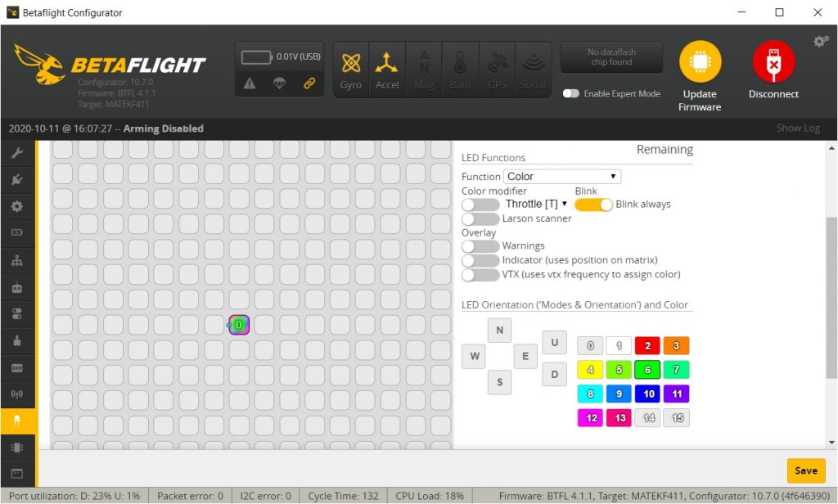Open the Function dropdown showing Color
Screen dimensions: 838x504
561,177
